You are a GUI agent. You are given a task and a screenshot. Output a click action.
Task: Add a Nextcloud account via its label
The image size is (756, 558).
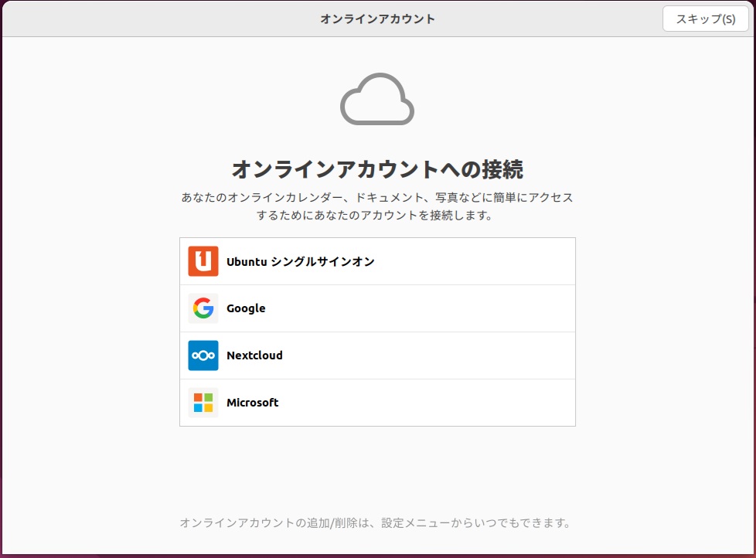point(254,356)
